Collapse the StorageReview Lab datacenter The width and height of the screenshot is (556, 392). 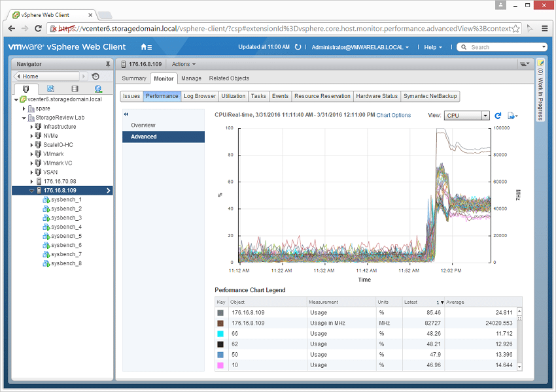pos(24,118)
